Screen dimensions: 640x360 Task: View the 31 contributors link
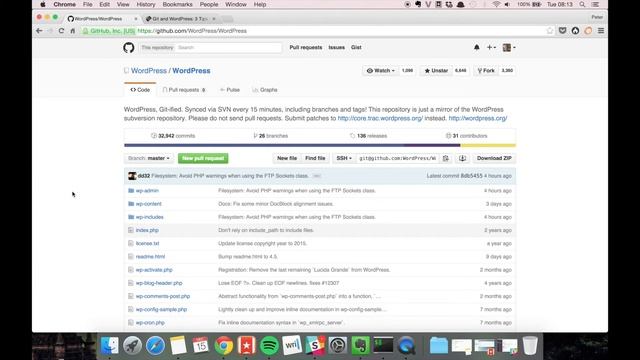click(467, 136)
